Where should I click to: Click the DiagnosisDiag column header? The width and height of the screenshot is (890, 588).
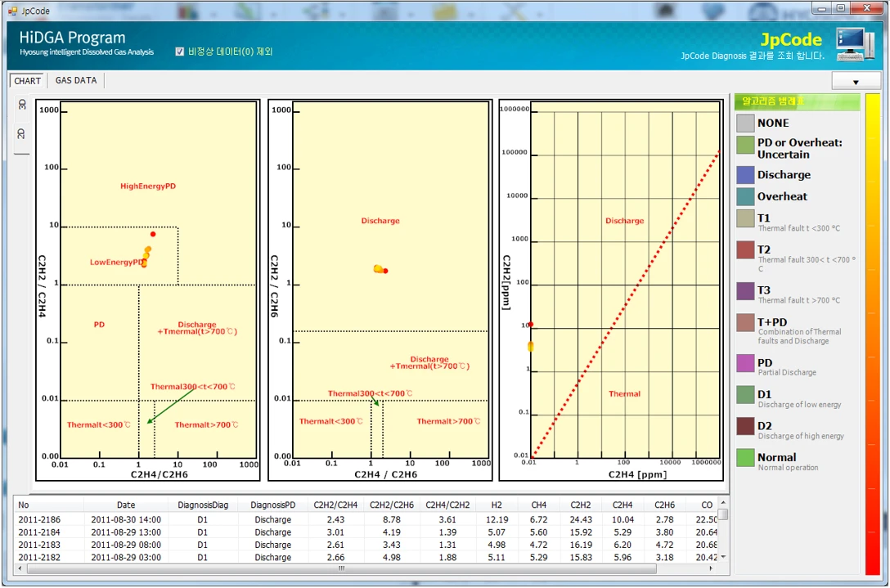coord(203,505)
